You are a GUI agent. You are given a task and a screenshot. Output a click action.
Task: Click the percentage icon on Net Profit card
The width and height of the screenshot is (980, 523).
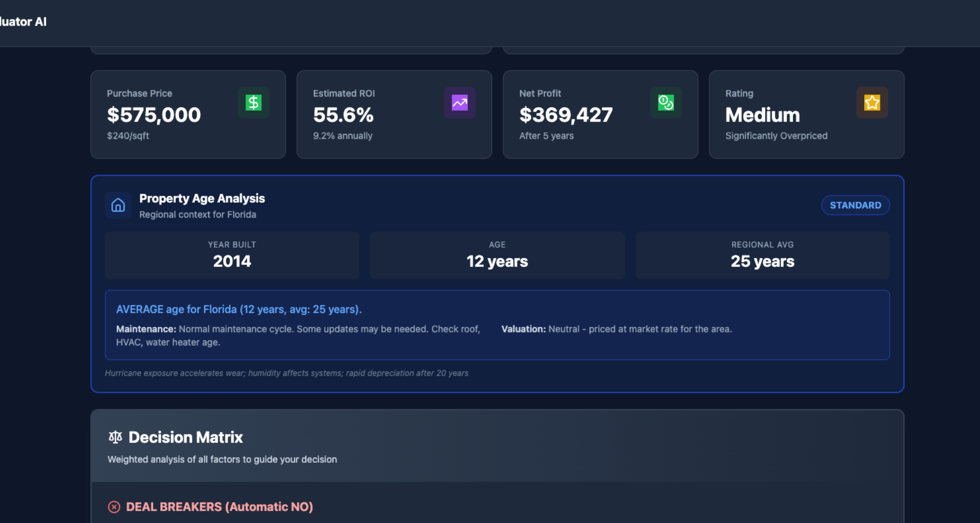(666, 103)
